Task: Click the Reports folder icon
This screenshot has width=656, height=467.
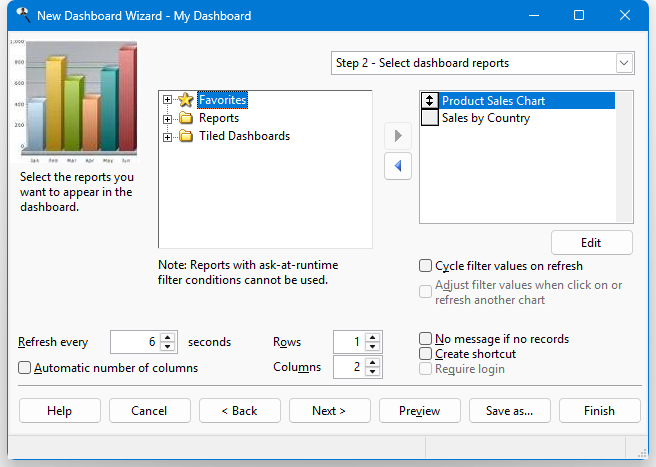Action: [185, 118]
